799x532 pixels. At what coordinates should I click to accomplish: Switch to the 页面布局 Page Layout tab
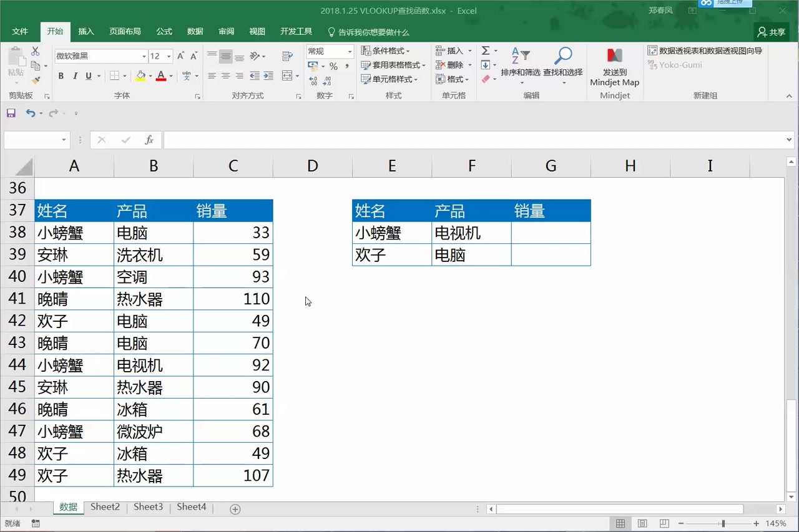click(x=125, y=32)
